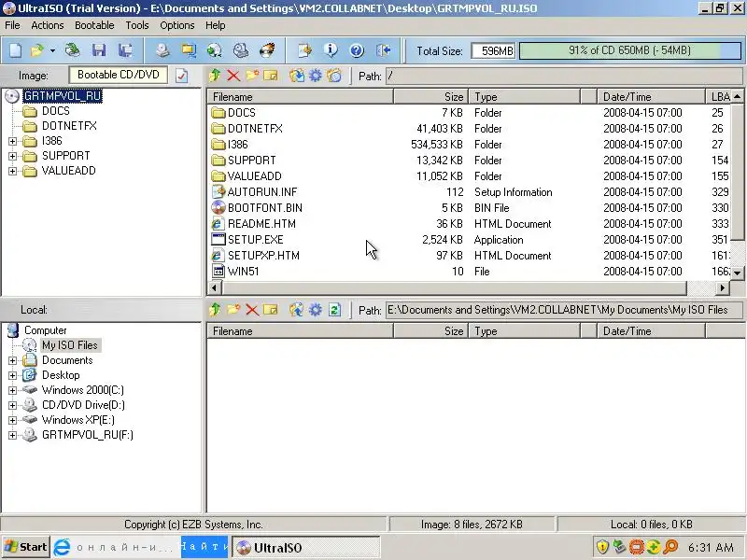747x560 pixels.
Task: Select the GRTMPVOL_RU root node in image tree
Action: click(62, 96)
